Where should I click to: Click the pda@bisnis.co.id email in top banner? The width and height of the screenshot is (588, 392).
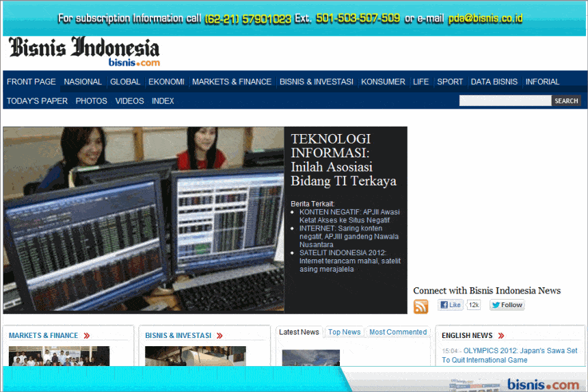coord(485,18)
